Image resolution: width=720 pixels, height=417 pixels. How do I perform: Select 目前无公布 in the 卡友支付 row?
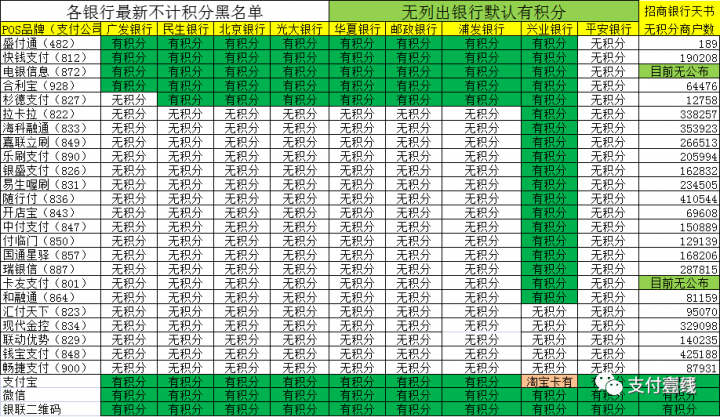point(679,283)
